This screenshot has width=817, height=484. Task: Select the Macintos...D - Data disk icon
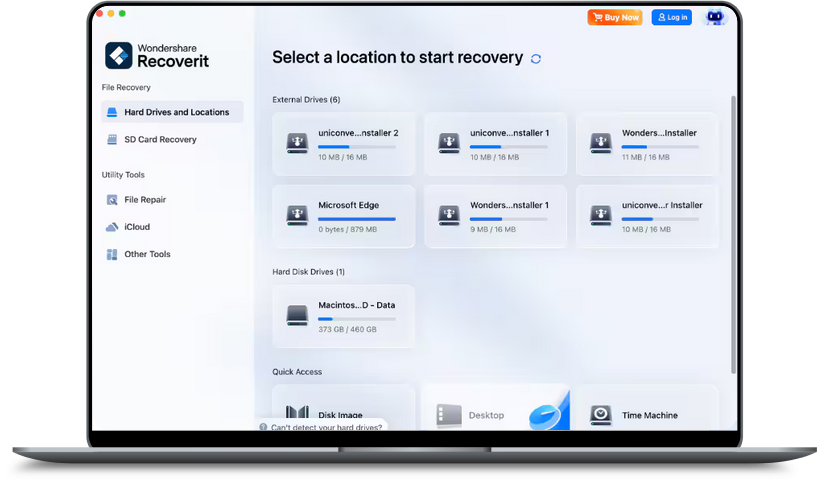297,315
